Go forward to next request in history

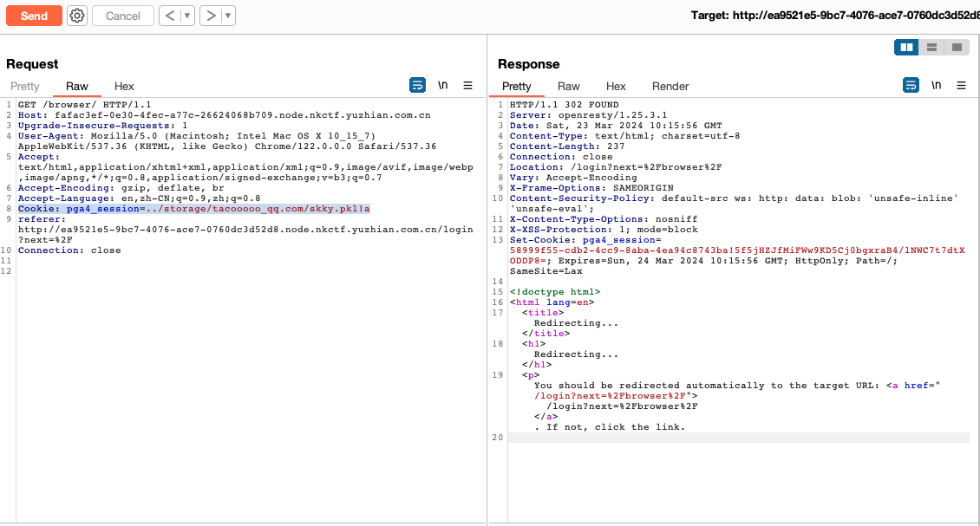click(x=210, y=16)
